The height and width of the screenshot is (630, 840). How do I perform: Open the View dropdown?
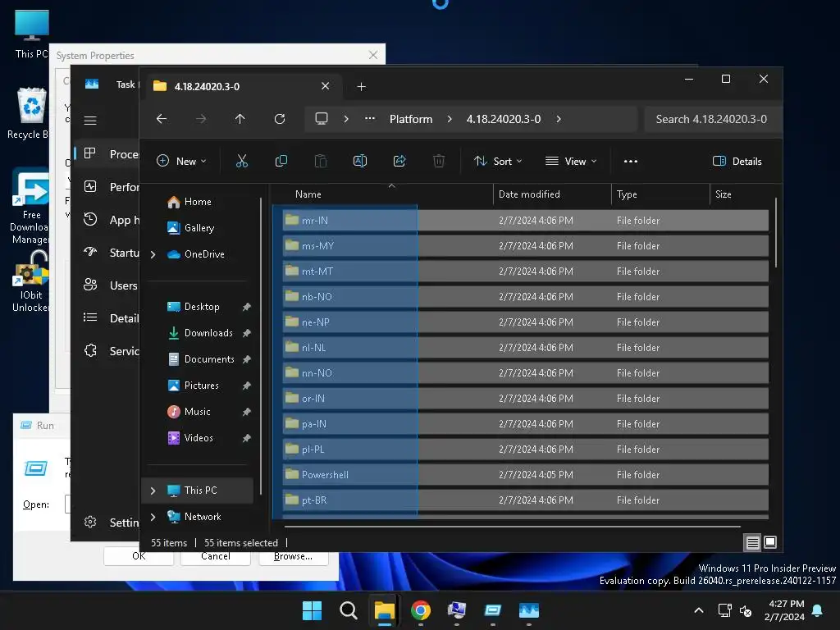point(571,162)
